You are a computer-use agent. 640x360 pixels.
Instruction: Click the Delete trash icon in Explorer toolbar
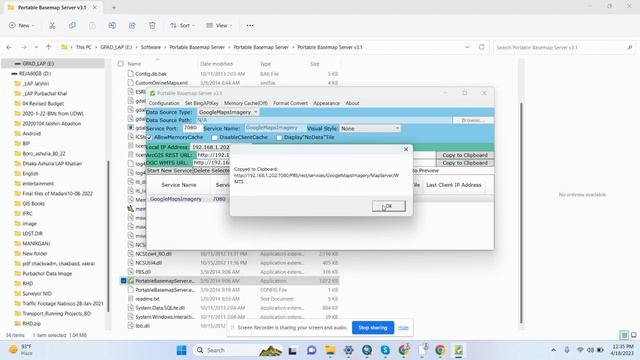152,25
